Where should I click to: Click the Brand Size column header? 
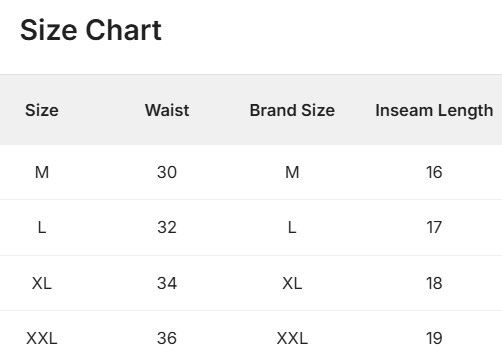[292, 110]
